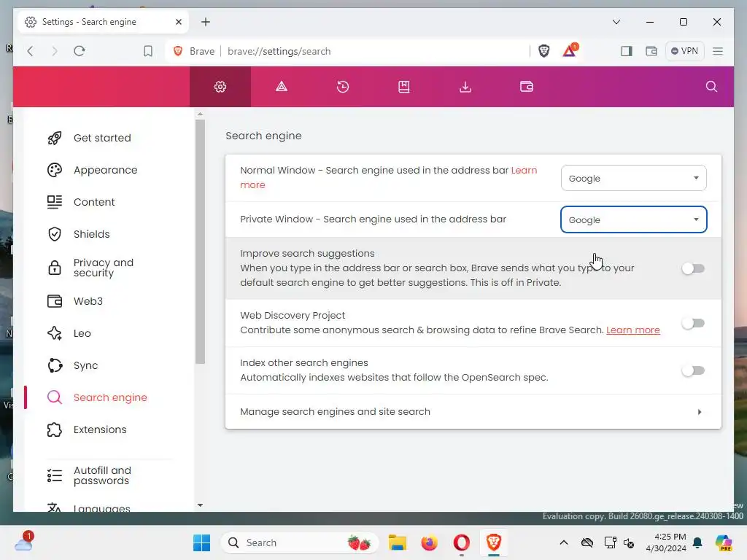Open the VPN button
747x560 pixels.
pos(684,51)
